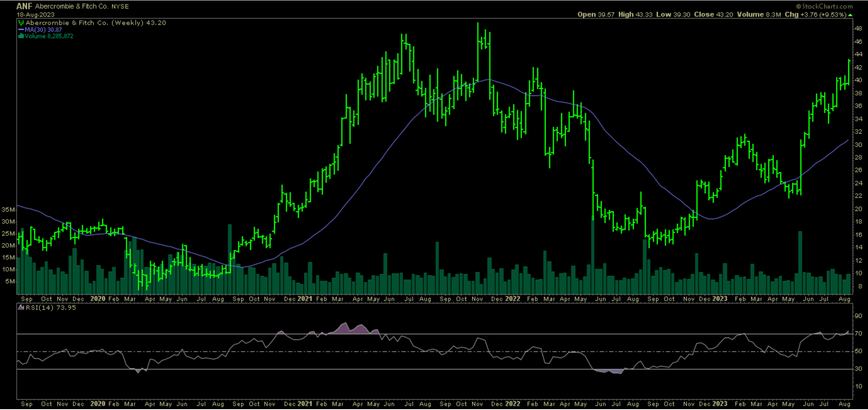Click the 24 label on the price axis
Image resolution: width=868 pixels, height=410 pixels.
pos(858,183)
